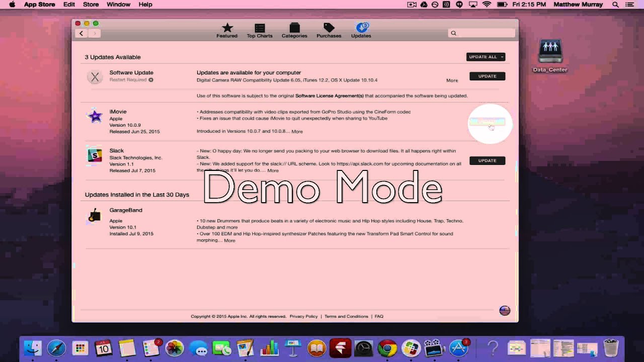Viewport: 644px width, 362px height.
Task: Update the Slack app
Action: [487, 160]
